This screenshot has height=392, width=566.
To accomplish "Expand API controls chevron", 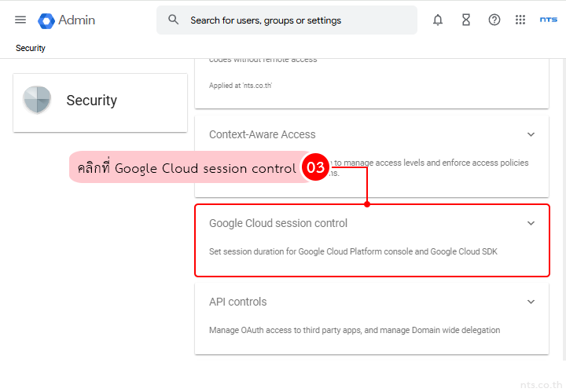I will click(531, 302).
